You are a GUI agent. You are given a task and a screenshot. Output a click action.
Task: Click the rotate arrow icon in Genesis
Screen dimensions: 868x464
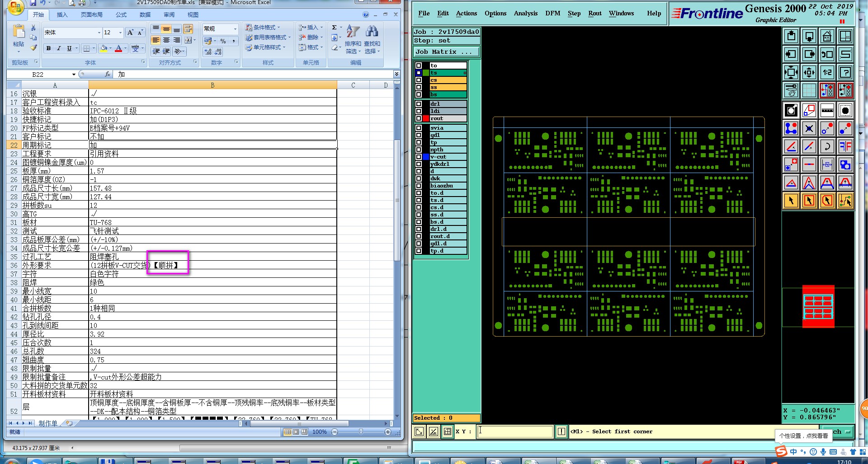(827, 146)
